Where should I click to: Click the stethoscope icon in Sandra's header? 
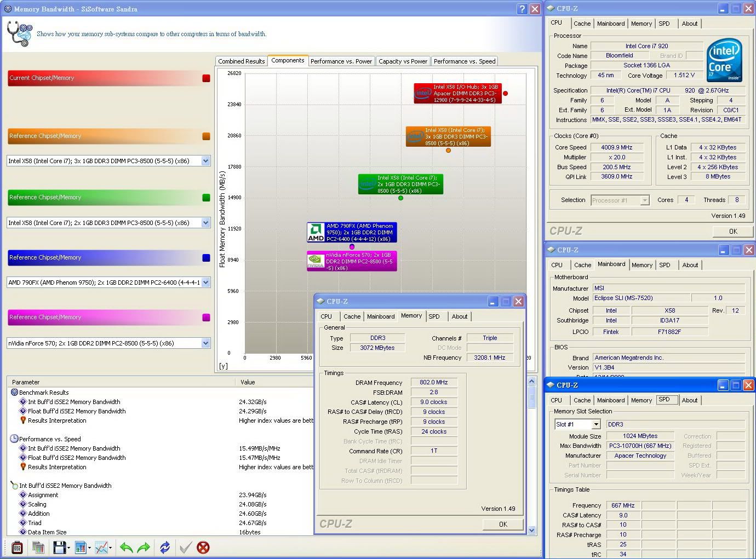20,33
